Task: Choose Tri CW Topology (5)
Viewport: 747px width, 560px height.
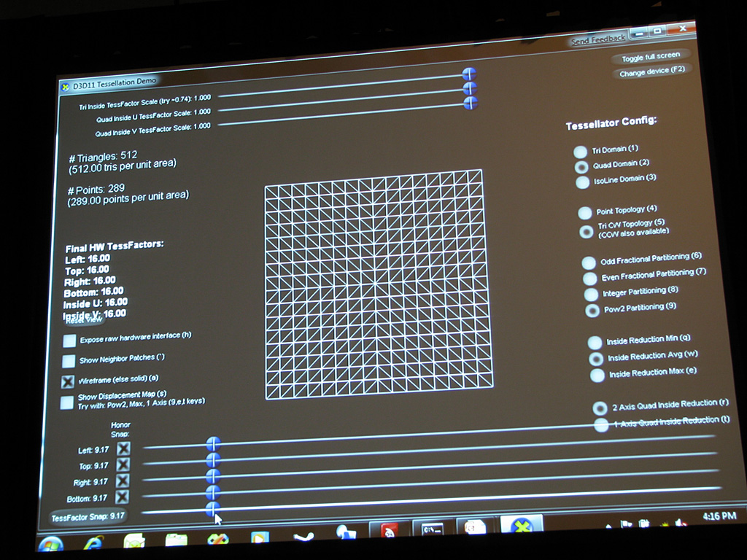Action: (x=586, y=231)
